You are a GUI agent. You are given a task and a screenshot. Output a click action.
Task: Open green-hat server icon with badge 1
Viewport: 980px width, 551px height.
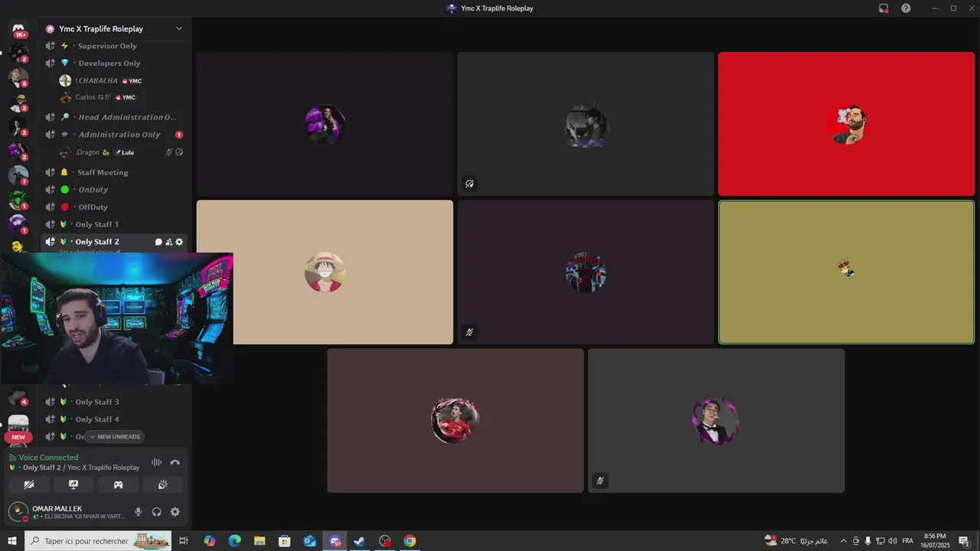click(18, 200)
